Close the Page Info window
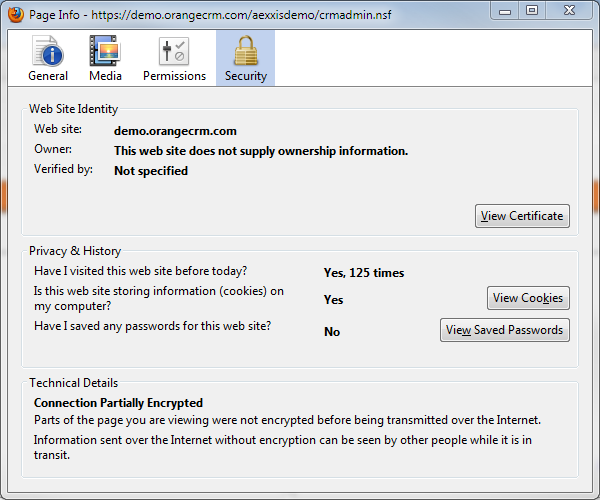The height and width of the screenshot is (500, 600). (569, 10)
